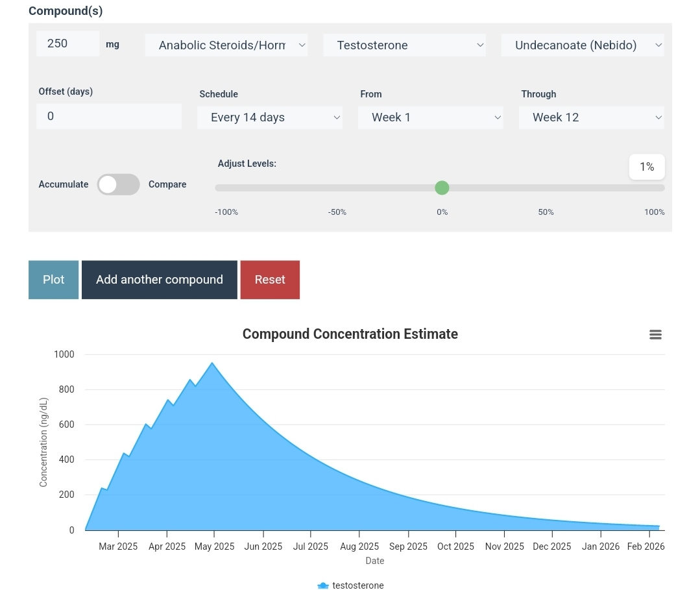Click the 250 mg dose input field

[68, 43]
